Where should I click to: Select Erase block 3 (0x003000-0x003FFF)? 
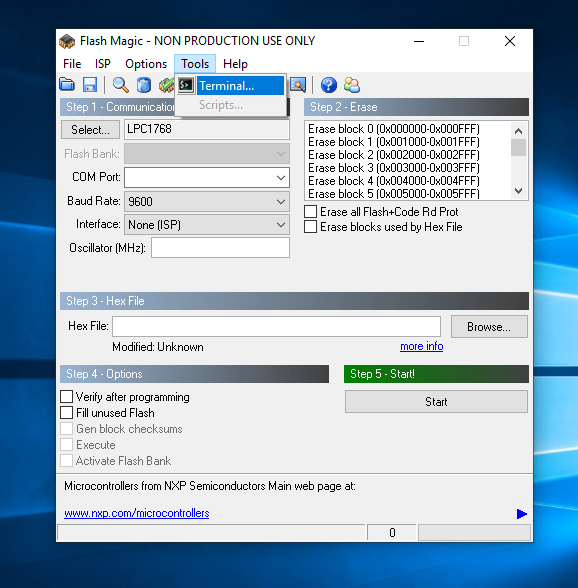394,168
